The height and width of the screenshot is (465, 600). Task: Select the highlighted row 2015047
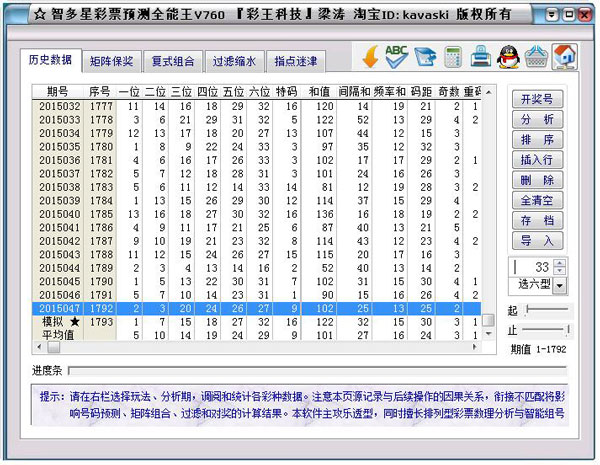tap(256, 308)
